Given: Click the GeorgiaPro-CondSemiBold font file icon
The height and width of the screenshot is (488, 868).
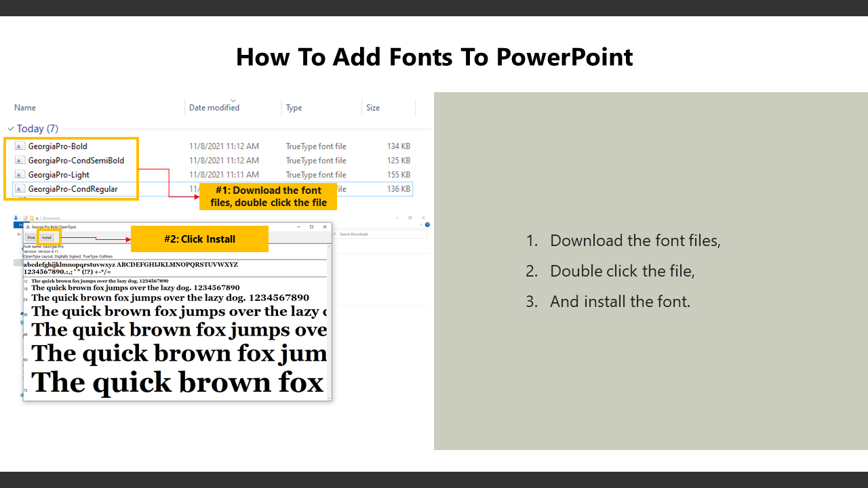Looking at the screenshot, I should 20,161.
